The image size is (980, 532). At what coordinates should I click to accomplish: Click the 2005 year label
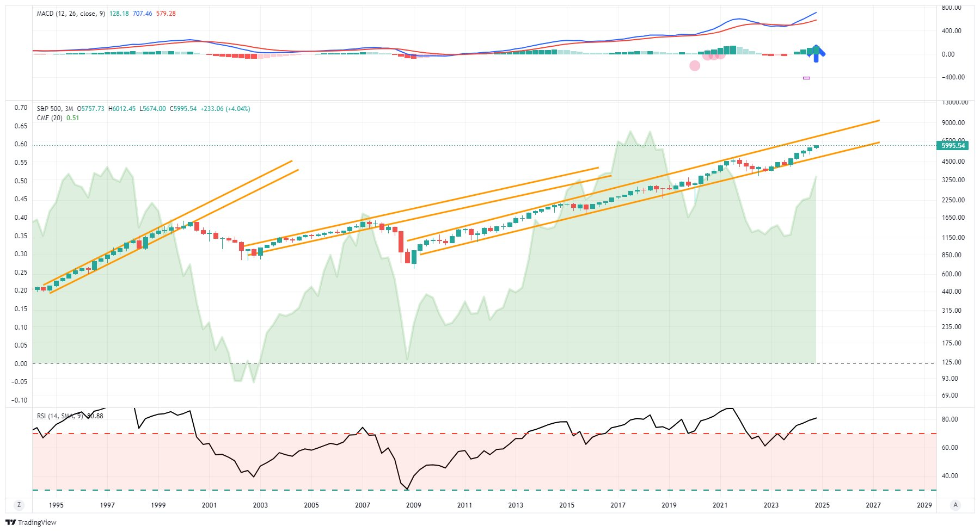pyautogui.click(x=311, y=505)
